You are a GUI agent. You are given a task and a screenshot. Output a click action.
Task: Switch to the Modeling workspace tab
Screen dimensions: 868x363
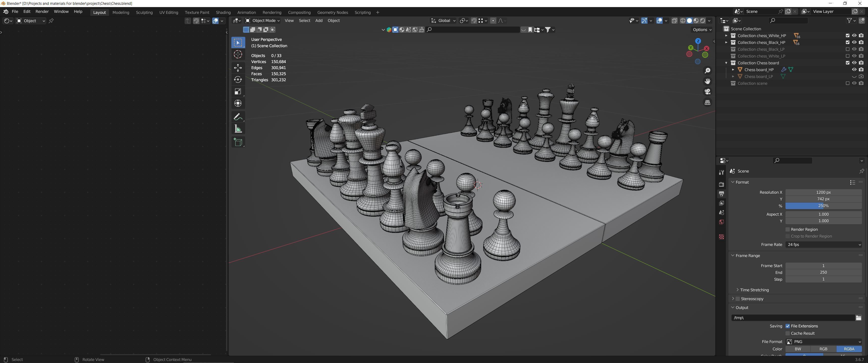point(121,12)
